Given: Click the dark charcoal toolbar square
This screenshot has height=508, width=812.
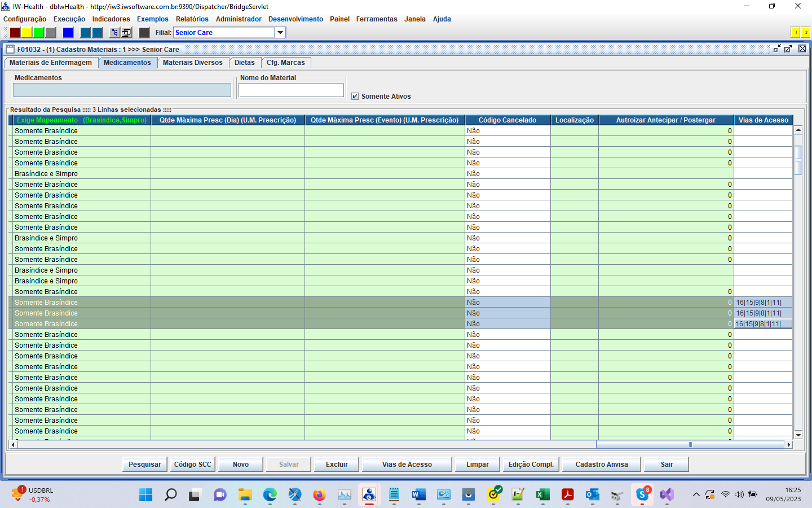Looking at the screenshot, I should (144, 33).
